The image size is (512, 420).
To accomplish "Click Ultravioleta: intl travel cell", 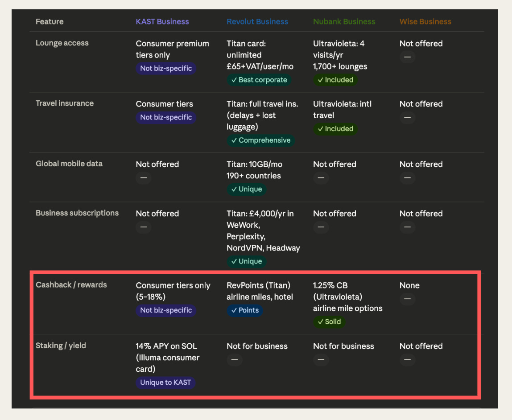I will coord(342,110).
